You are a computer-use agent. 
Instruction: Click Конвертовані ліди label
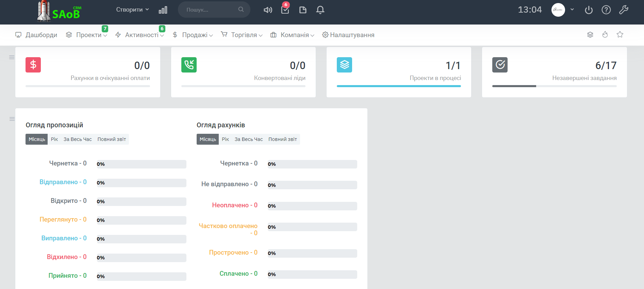[x=280, y=78]
